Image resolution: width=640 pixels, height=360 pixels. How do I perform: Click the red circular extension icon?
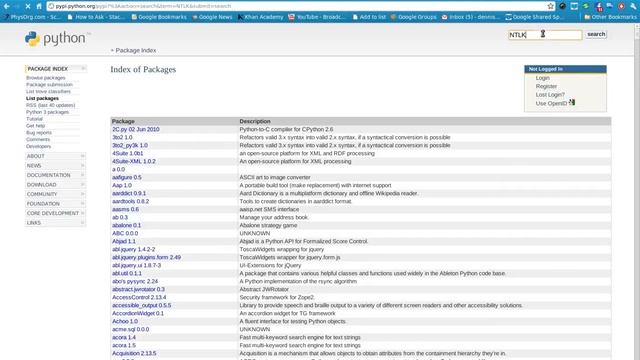coord(621,6)
